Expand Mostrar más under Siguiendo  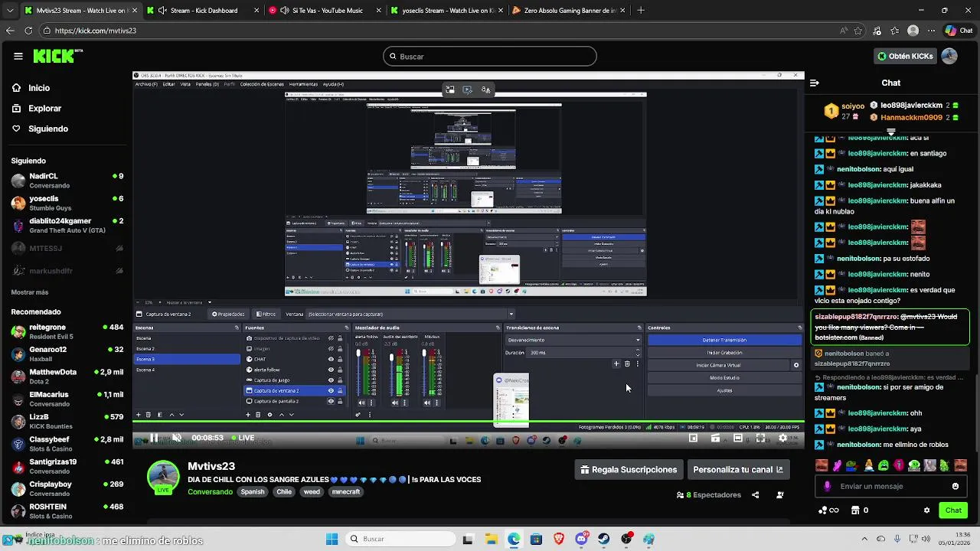30,292
